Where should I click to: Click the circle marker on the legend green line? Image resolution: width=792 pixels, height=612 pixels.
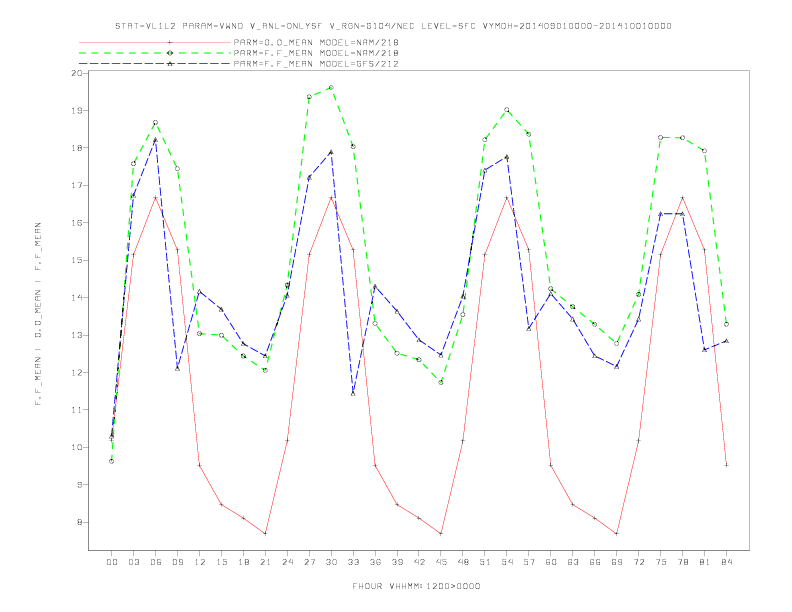(170, 53)
